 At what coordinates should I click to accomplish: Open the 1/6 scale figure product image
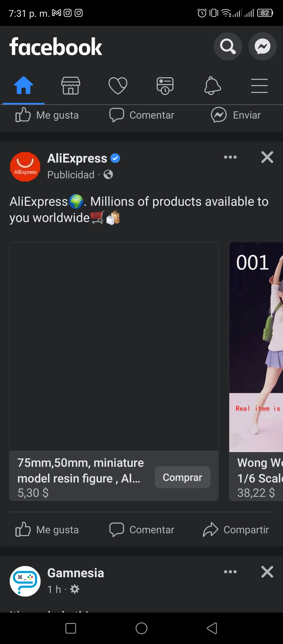click(x=256, y=347)
